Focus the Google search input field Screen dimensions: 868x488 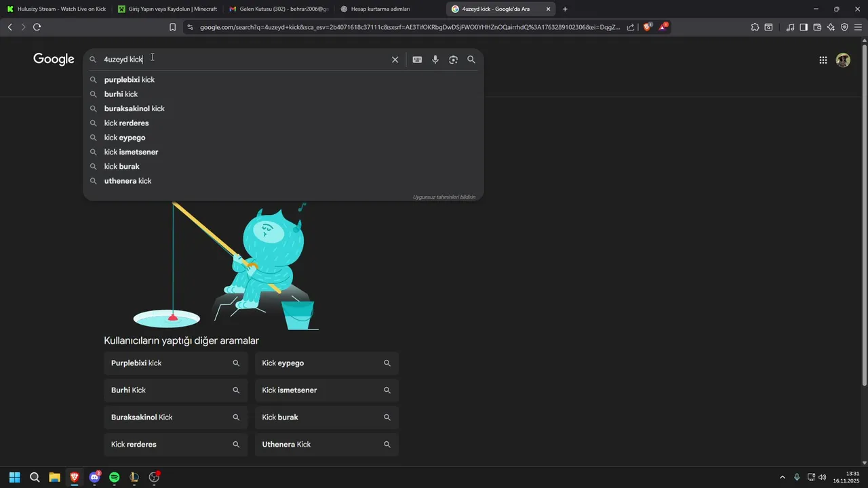pyautogui.click(x=244, y=60)
